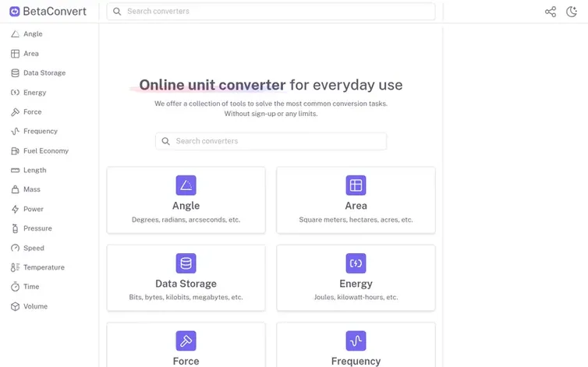Click the magnifier icon in center search
This screenshot has width=588, height=367.
pyautogui.click(x=165, y=141)
